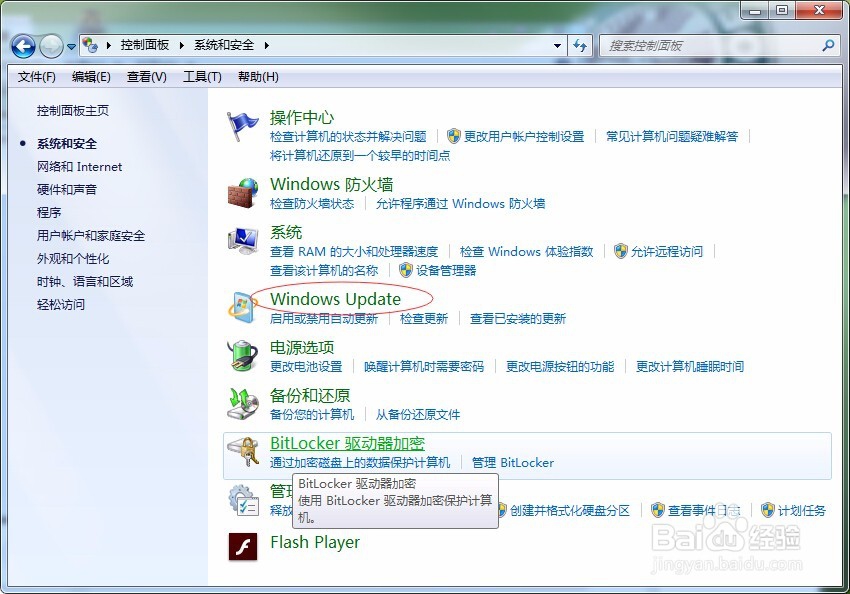The height and width of the screenshot is (594, 850).
Task: Open the 文件(F) menu
Action: [x=36, y=77]
